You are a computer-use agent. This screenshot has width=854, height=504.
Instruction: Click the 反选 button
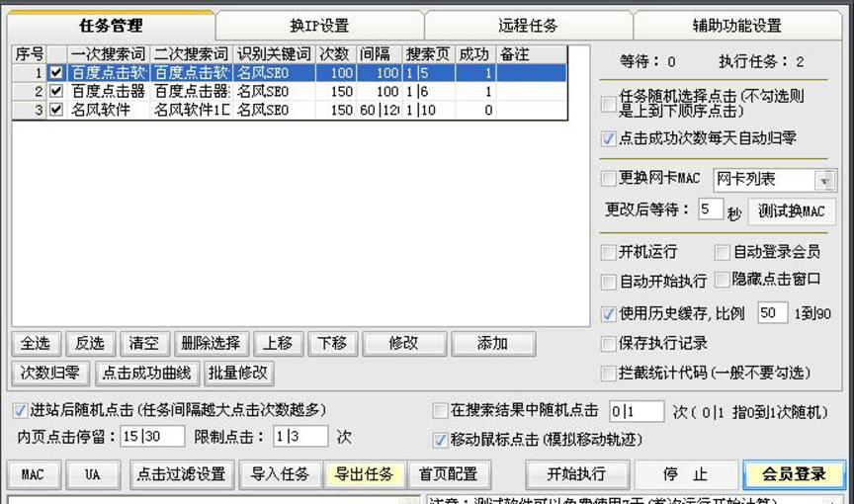pyautogui.click(x=90, y=344)
